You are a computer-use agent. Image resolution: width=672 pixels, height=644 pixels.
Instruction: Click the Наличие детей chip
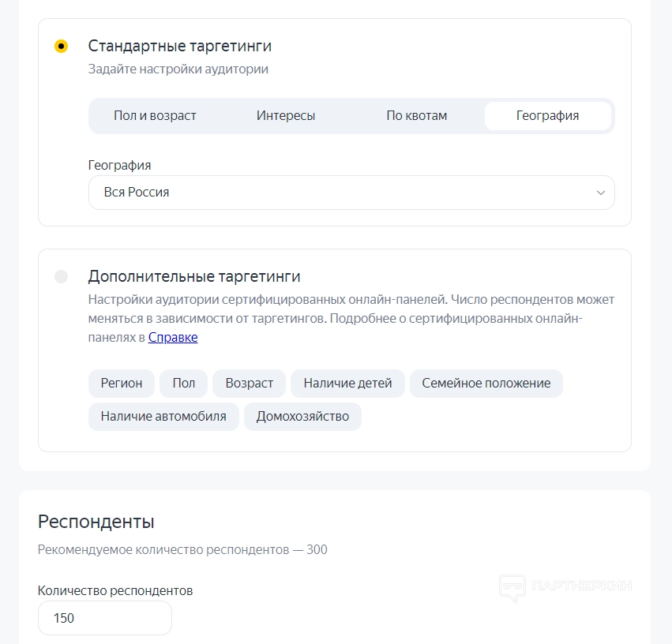(x=347, y=384)
